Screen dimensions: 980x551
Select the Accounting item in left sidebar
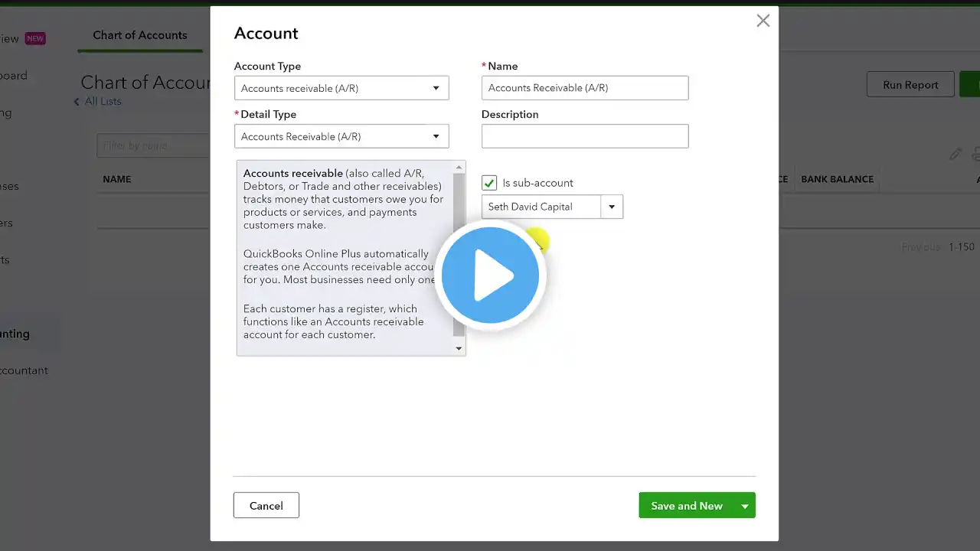(x=15, y=334)
